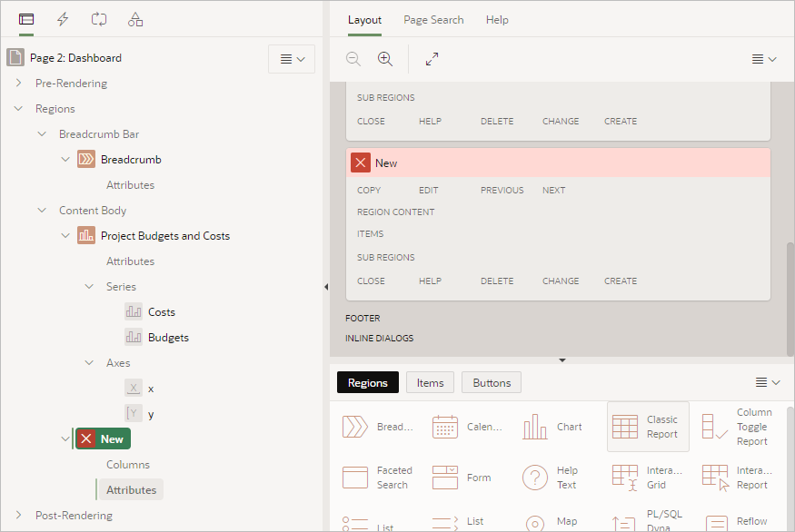Open the Dynamic Actions lightning icon
795x532 pixels.
(x=62, y=18)
